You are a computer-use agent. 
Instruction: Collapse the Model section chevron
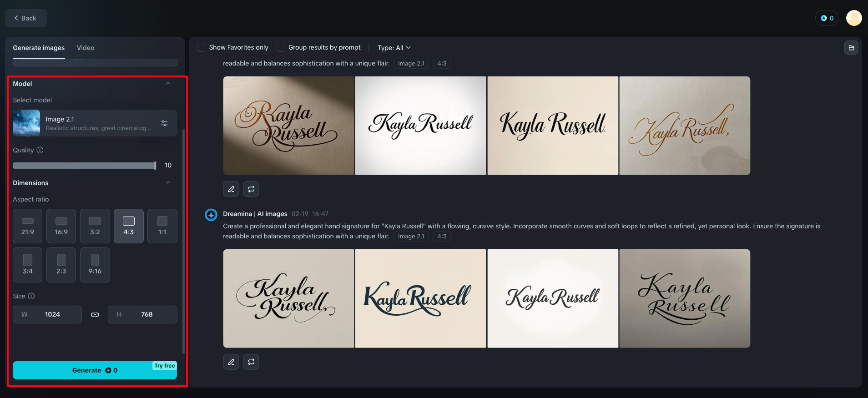tap(168, 84)
